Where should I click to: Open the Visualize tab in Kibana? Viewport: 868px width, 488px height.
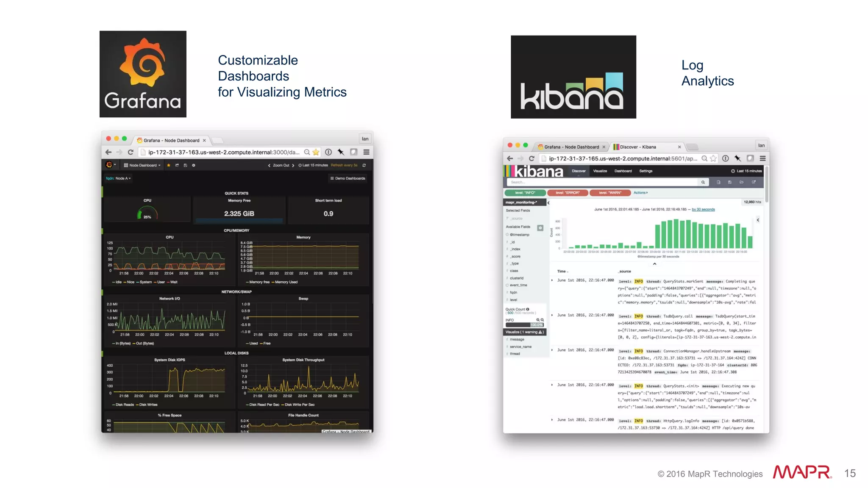(600, 171)
